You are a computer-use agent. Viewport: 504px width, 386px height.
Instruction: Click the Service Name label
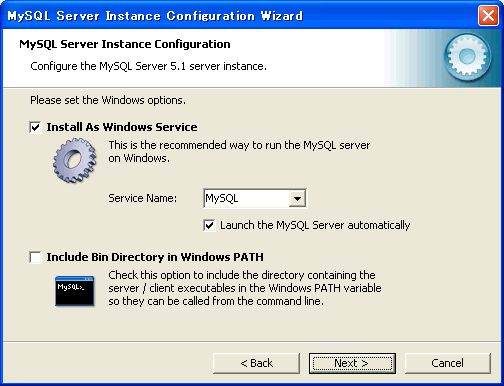(143, 198)
